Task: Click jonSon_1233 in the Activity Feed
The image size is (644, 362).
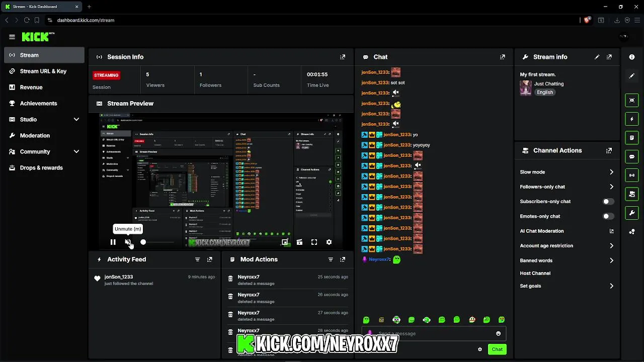Action: pos(119,277)
